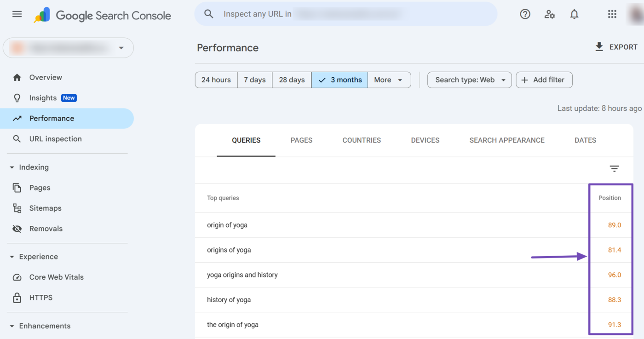Switch to the Countries tab
644x339 pixels.
[x=362, y=140]
